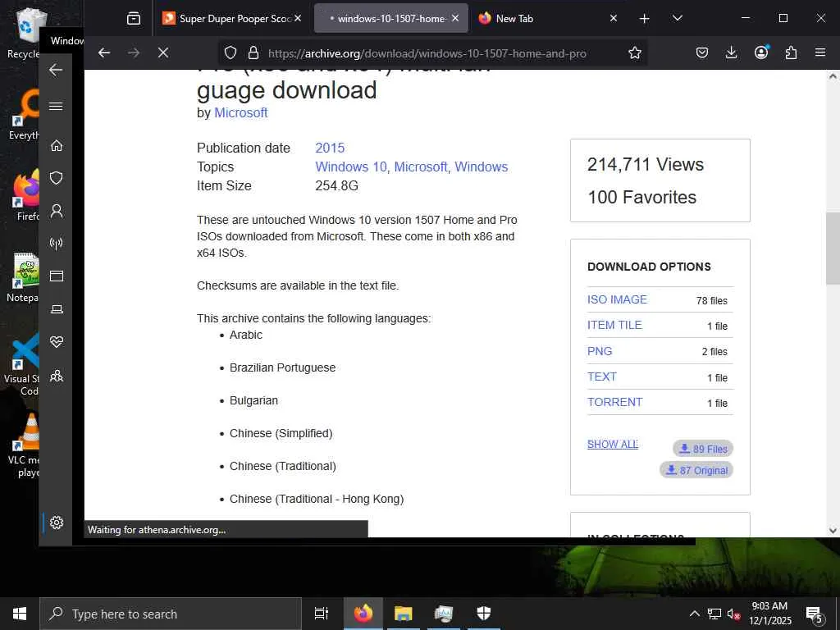Show hidden system tray icons
The height and width of the screenshot is (630, 840).
[694, 614]
